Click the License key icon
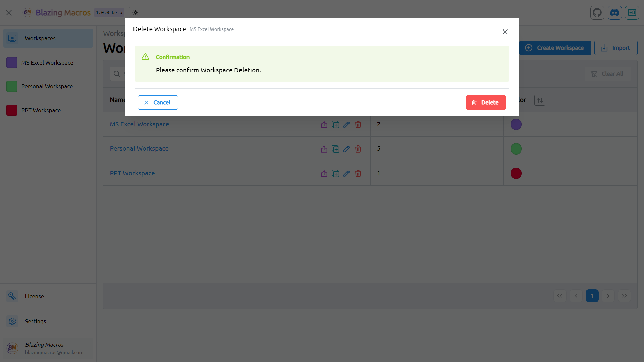The image size is (644, 362). pos(12,296)
